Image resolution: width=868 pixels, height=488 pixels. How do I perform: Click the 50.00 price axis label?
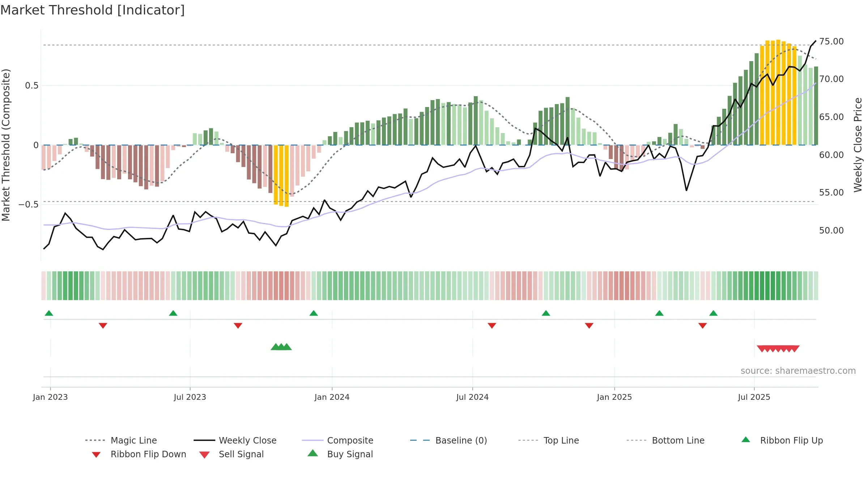[831, 231]
